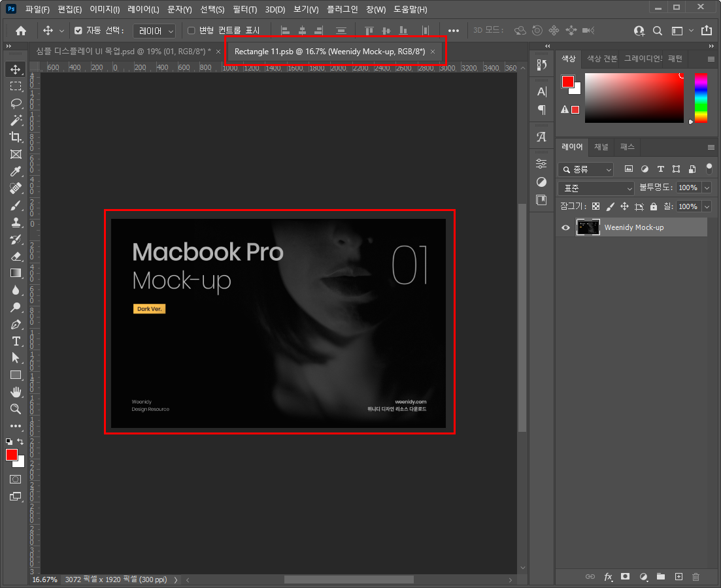Open the Character panel icon

pyautogui.click(x=542, y=92)
